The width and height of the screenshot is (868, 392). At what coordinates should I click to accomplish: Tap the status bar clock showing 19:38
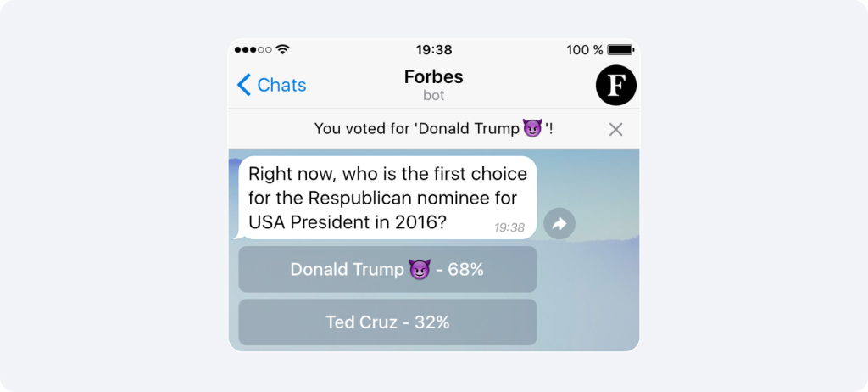434,50
